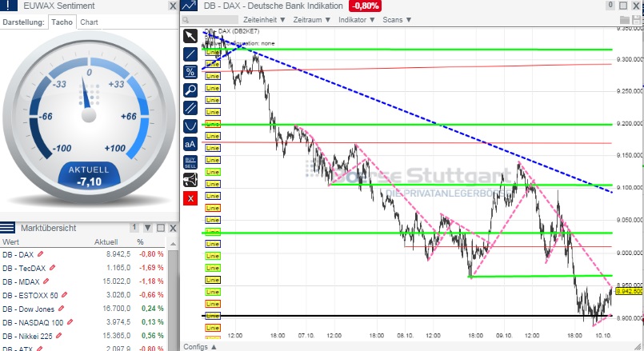Select the aA text annotation tool

tap(190, 144)
